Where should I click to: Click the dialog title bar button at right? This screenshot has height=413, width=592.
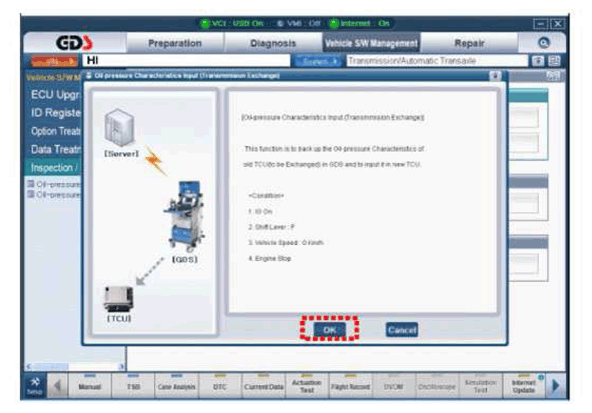coord(495,76)
